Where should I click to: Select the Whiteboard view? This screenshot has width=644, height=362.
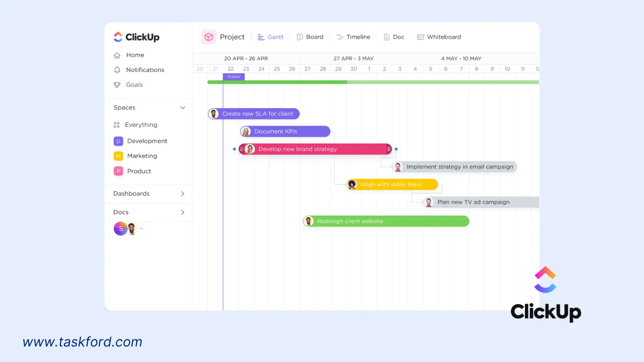[x=439, y=37]
